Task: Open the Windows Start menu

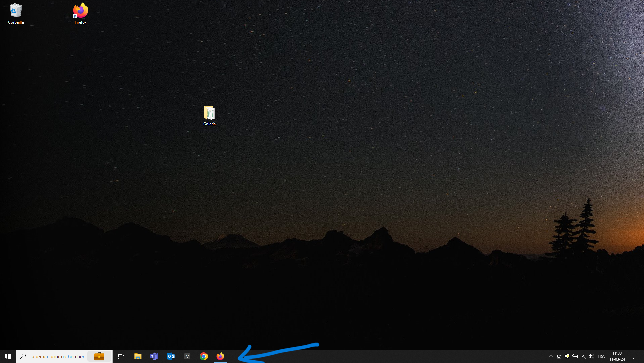Action: [8, 356]
